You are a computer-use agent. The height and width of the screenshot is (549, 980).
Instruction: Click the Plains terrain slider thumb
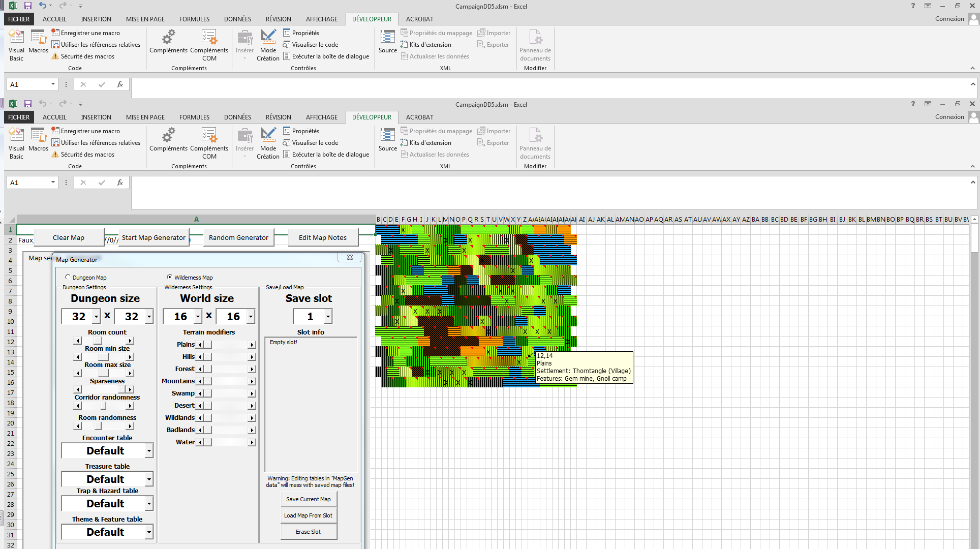pos(207,345)
